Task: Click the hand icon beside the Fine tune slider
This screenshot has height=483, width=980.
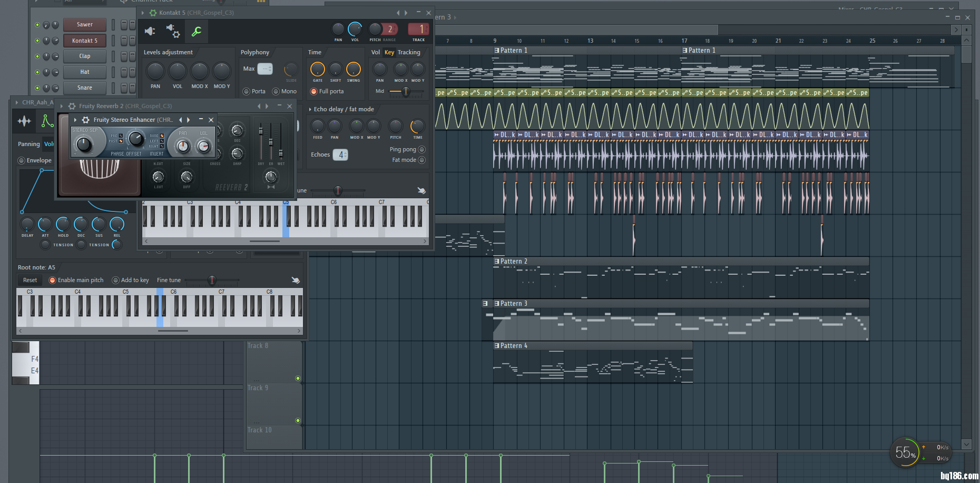Action: 296,280
